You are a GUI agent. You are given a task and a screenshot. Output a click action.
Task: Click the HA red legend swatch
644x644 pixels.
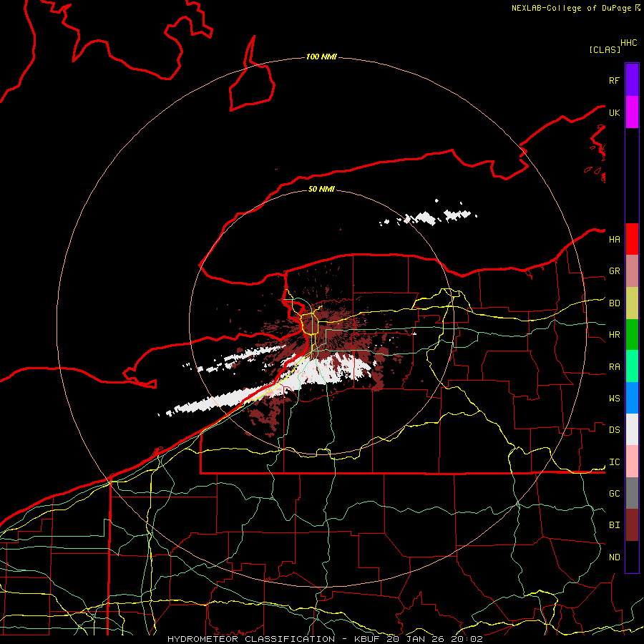(x=632, y=239)
